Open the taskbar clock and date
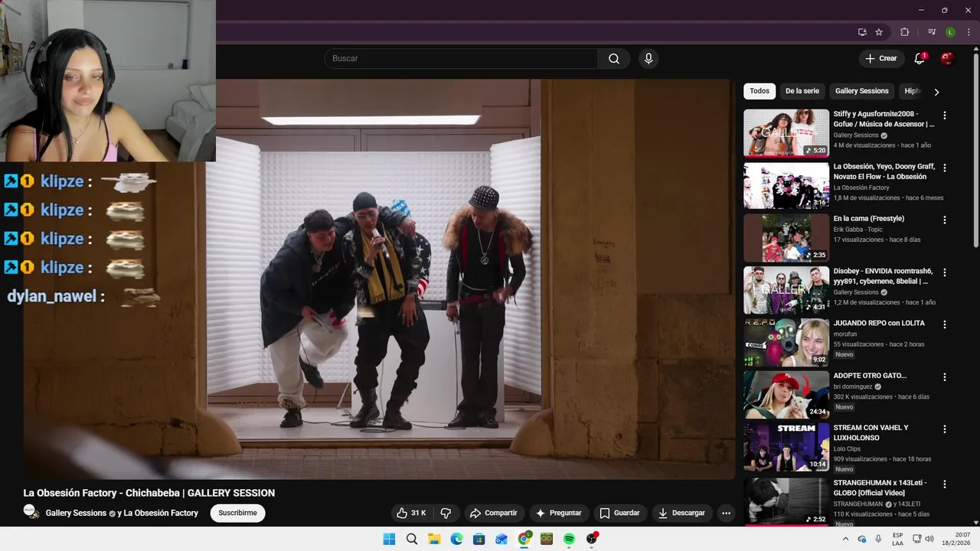 point(956,539)
